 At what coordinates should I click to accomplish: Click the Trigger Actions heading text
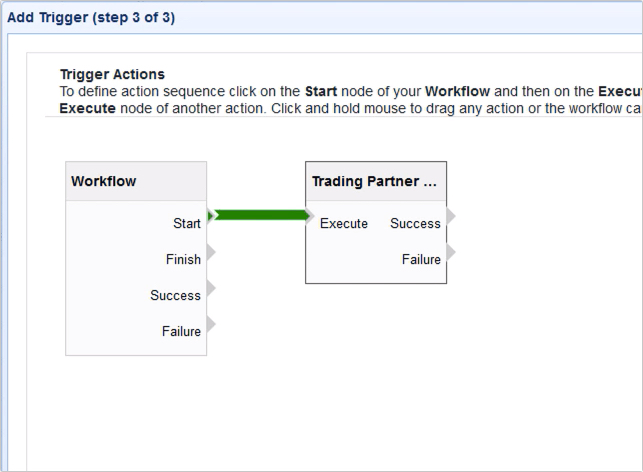(112, 74)
